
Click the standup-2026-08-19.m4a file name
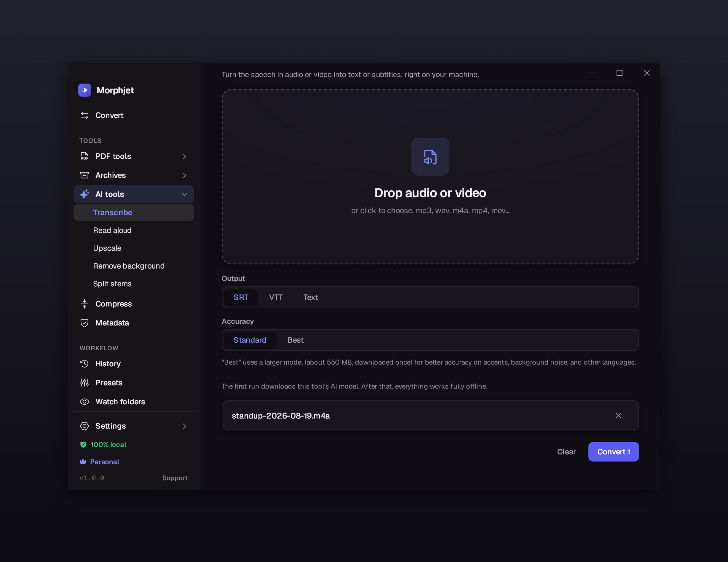(281, 416)
